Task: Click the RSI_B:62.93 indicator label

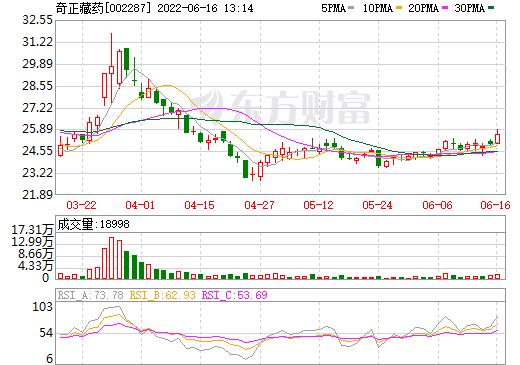Action: click(162, 295)
